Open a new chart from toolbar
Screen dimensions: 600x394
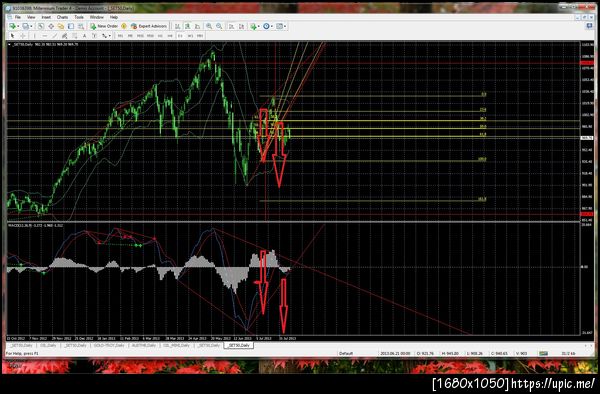pyautogui.click(x=13, y=26)
